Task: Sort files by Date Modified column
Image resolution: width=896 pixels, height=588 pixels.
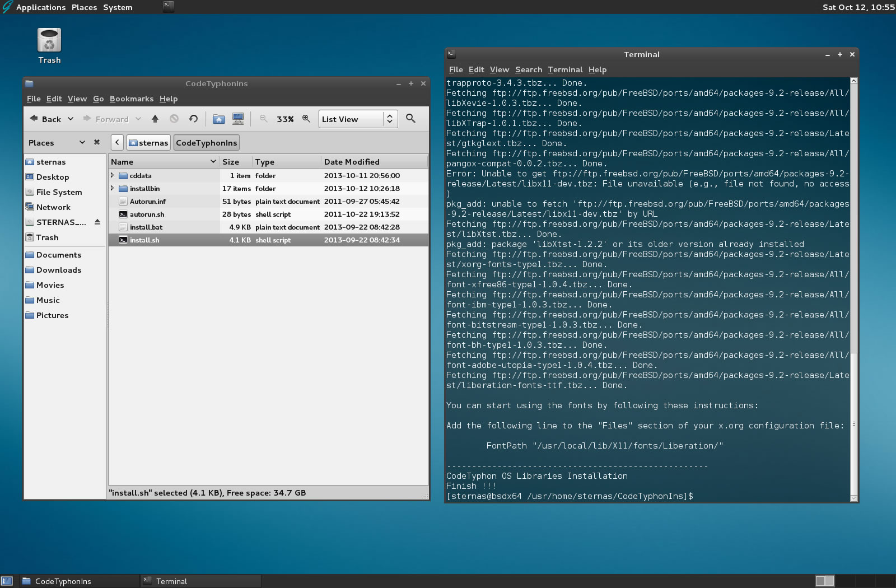Action: pos(375,162)
